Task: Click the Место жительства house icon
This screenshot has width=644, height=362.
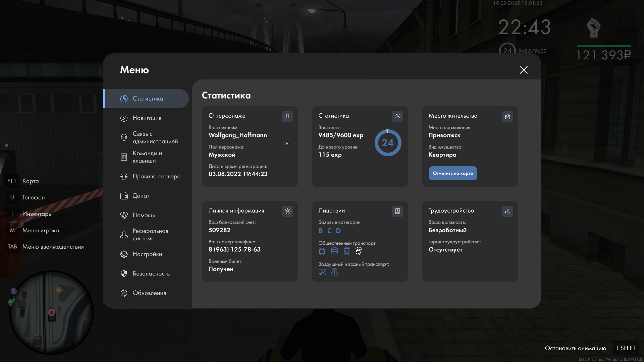Action: pos(507,116)
